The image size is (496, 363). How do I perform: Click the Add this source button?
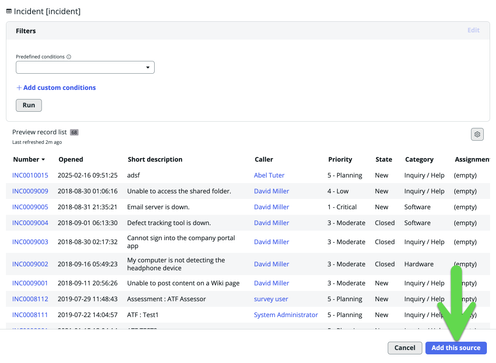pos(456,348)
